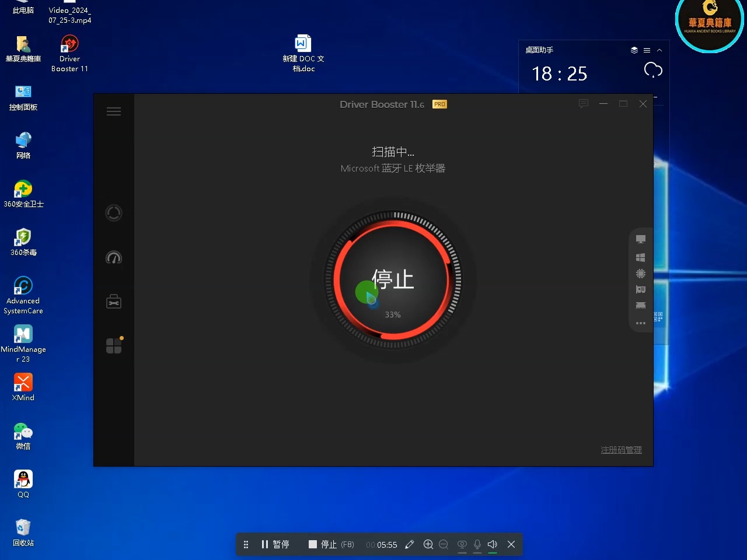The height and width of the screenshot is (560, 747).
Task: Select the 新建 DOC 文档.doc file
Action: pyautogui.click(x=303, y=54)
